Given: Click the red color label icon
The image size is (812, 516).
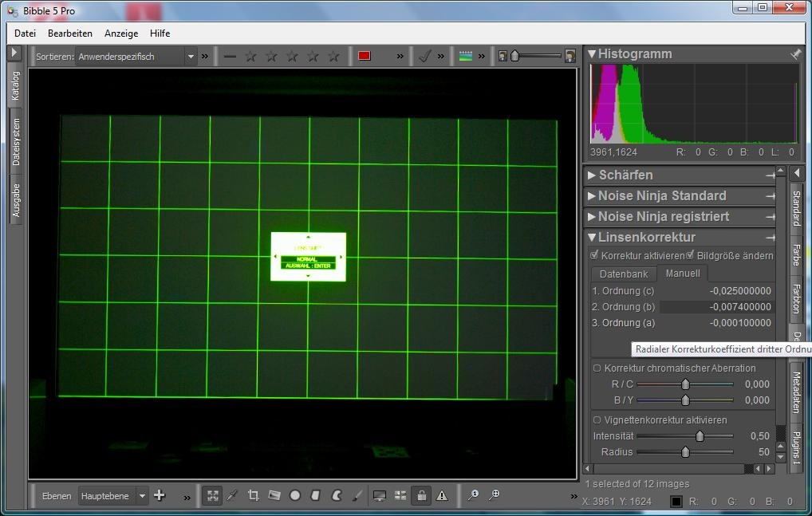Looking at the screenshot, I should (x=365, y=56).
